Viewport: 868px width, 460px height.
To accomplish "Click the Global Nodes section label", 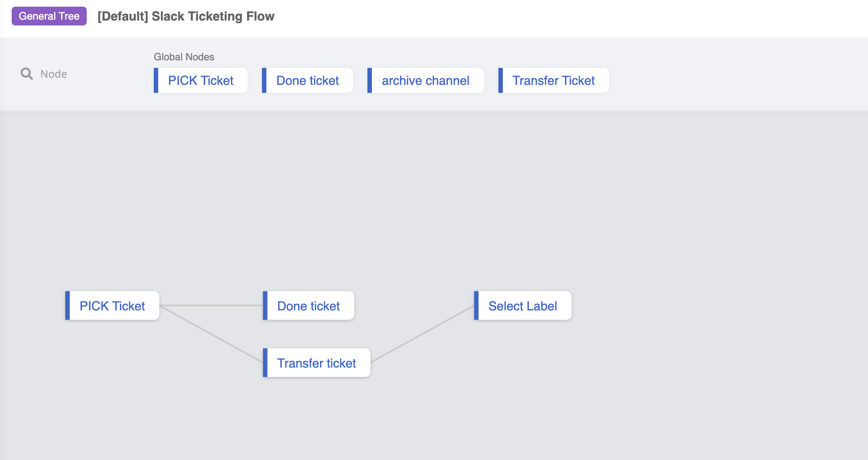I will tap(184, 57).
